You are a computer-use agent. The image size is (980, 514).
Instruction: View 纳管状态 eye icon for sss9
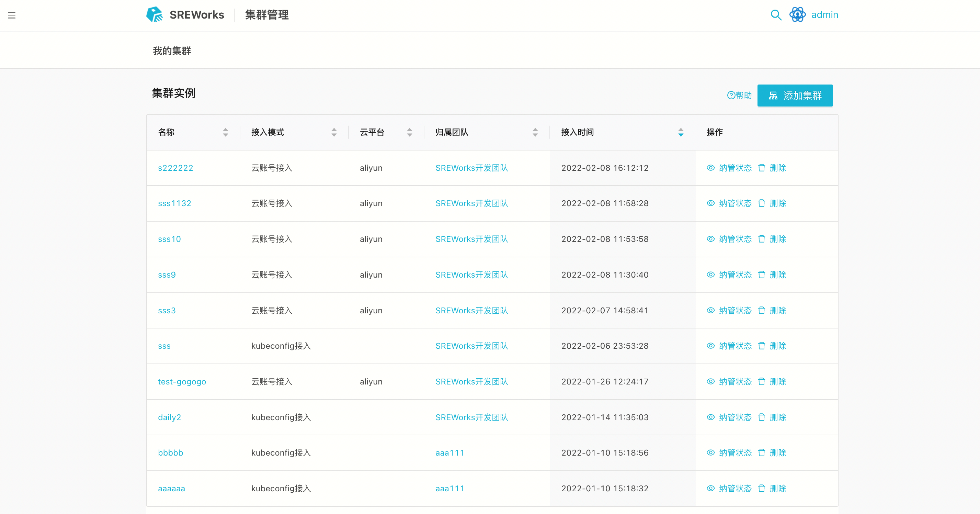(710, 275)
